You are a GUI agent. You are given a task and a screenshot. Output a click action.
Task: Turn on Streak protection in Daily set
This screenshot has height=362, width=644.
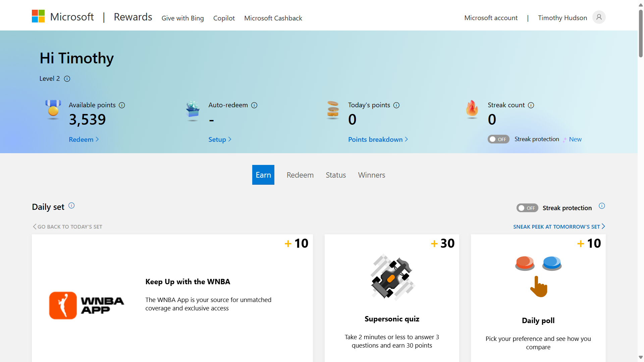[527, 208]
